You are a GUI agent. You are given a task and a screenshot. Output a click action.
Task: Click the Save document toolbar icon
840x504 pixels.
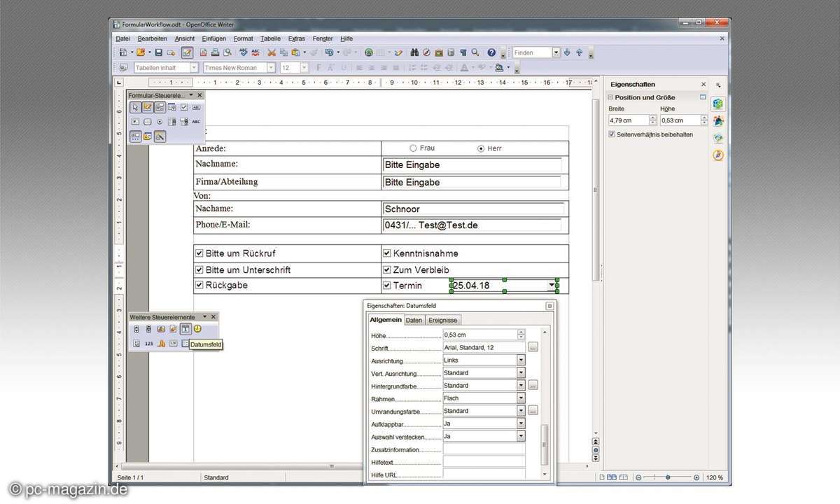[x=159, y=52]
